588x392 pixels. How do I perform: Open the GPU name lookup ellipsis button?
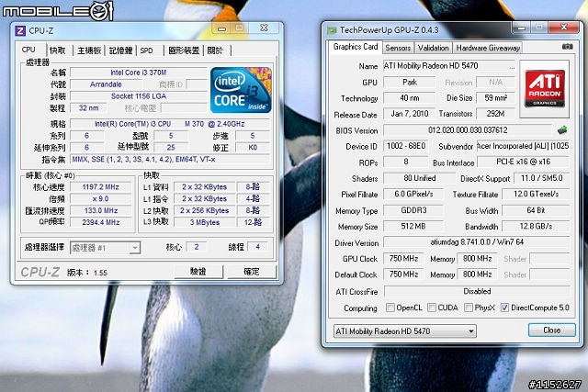(512, 67)
